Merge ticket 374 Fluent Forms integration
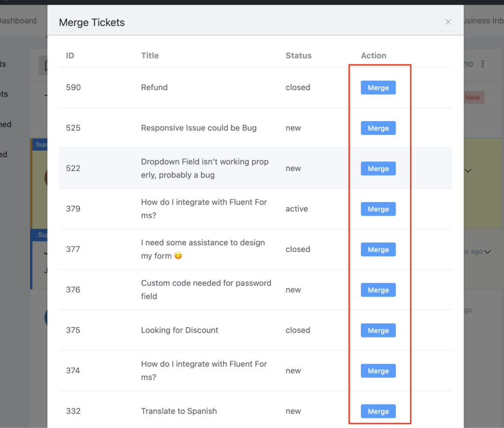The image size is (504, 428). (378, 371)
